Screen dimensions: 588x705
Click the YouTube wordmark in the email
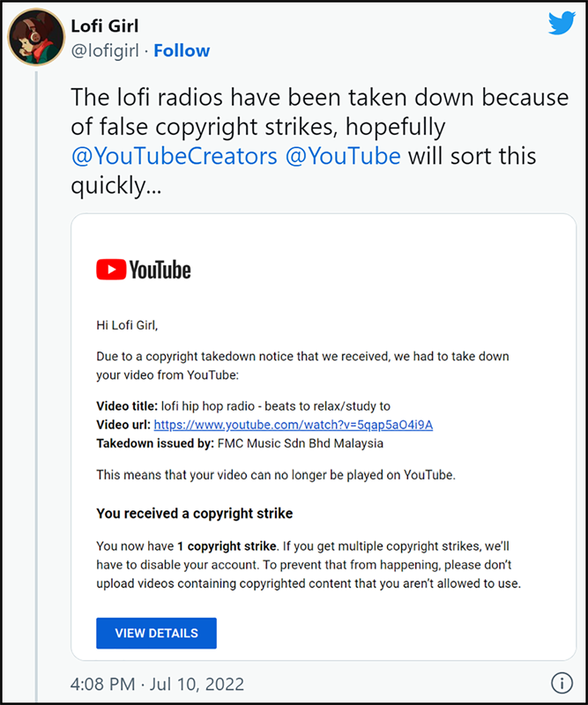[160, 270]
